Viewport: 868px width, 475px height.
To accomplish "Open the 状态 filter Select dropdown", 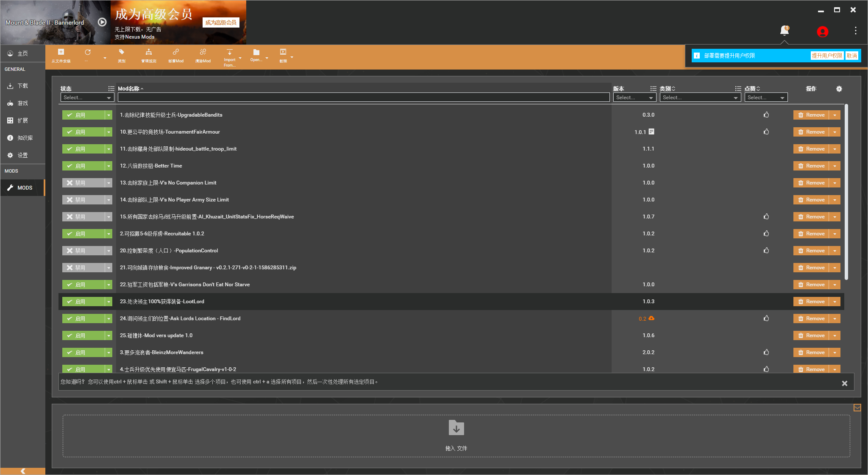I will point(87,98).
